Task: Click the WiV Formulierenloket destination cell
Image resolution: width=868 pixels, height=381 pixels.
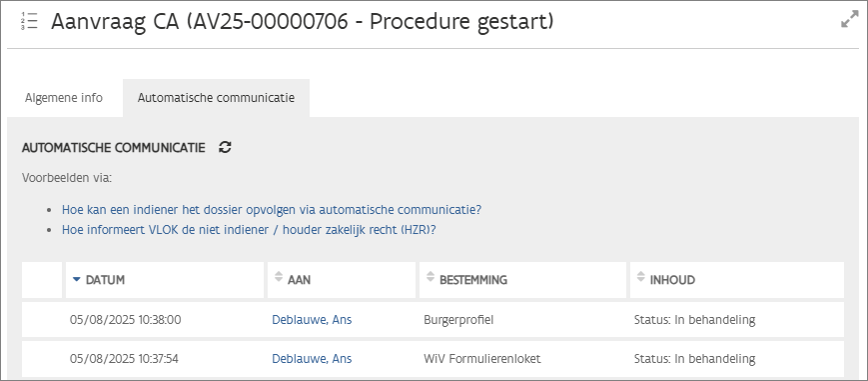Action: click(x=481, y=359)
